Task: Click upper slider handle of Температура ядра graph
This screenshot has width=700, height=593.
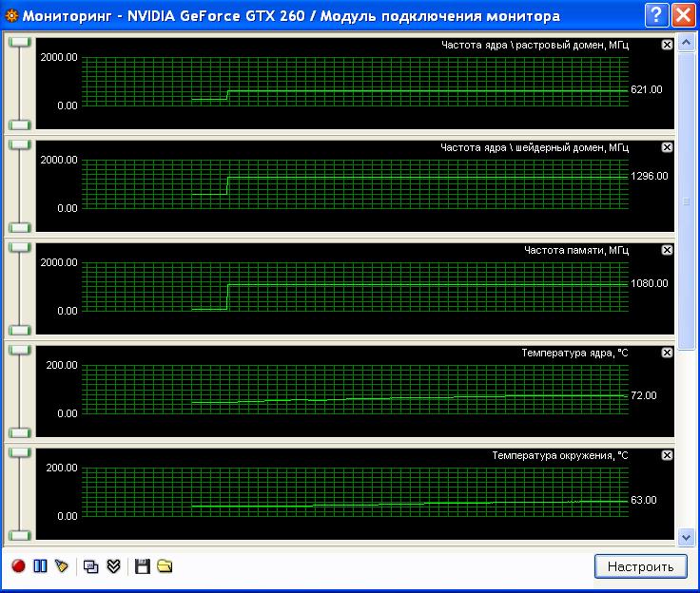Action: click(x=20, y=350)
